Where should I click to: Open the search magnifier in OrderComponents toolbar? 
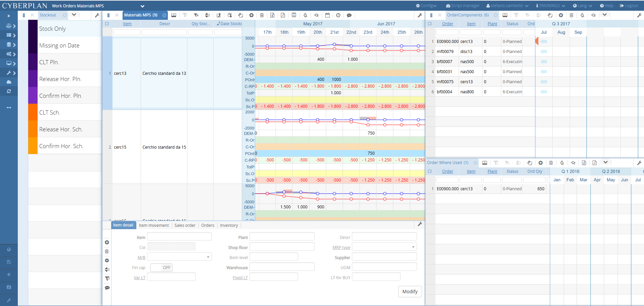click(582, 15)
